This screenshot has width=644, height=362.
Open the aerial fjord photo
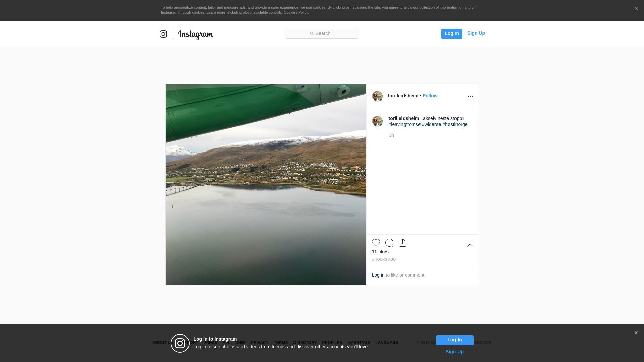coord(266,184)
